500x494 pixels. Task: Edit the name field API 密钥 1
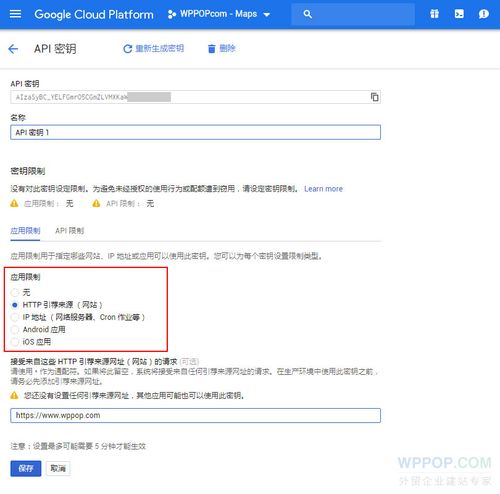(195, 132)
